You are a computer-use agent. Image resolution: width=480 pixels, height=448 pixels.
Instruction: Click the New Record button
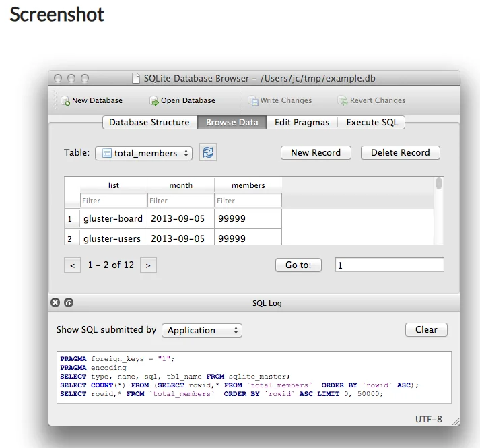tap(316, 153)
